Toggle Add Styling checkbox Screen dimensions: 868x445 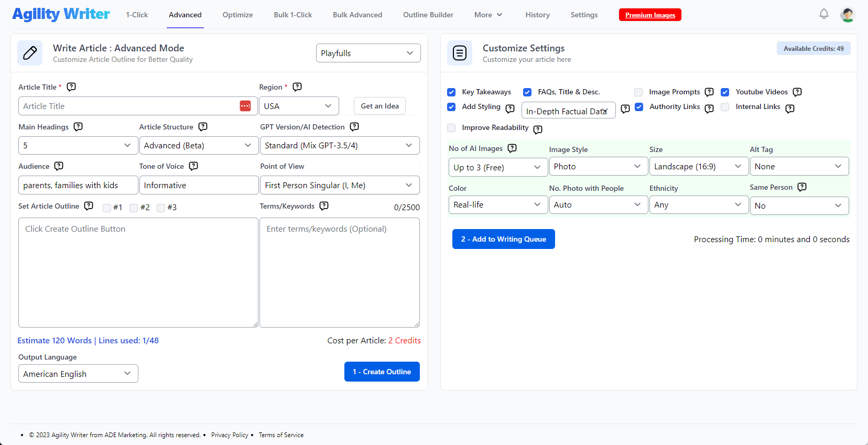click(451, 107)
